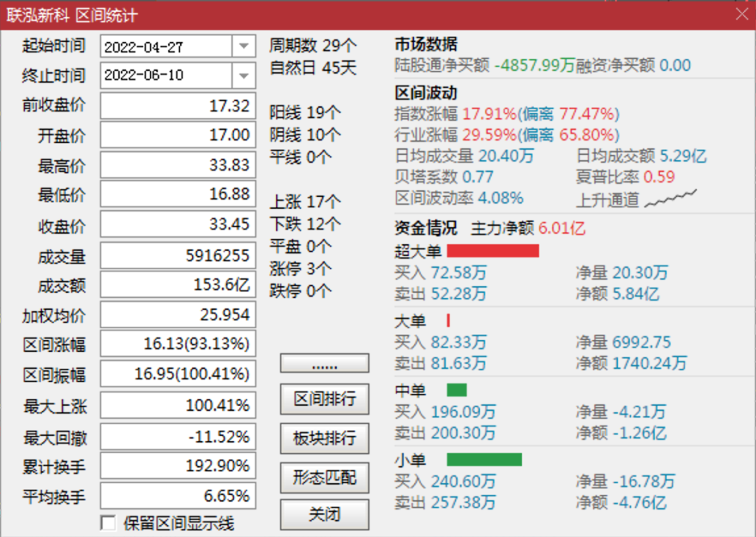Click the small red 大单 bar
The width and height of the screenshot is (756, 537).
click(448, 321)
